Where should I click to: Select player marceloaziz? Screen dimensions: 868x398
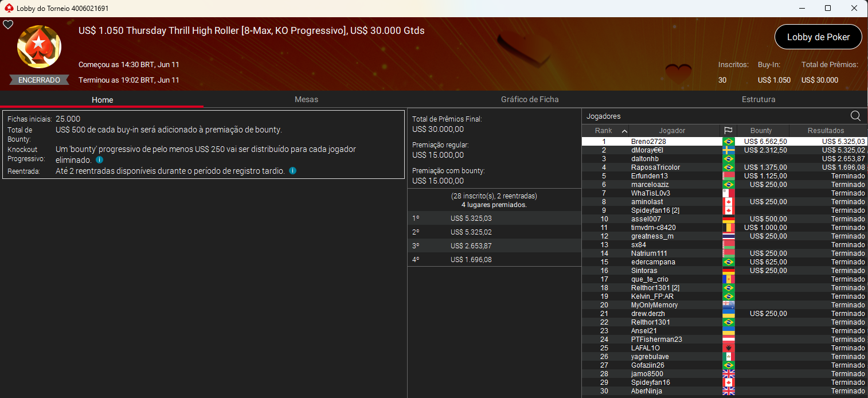point(724,184)
